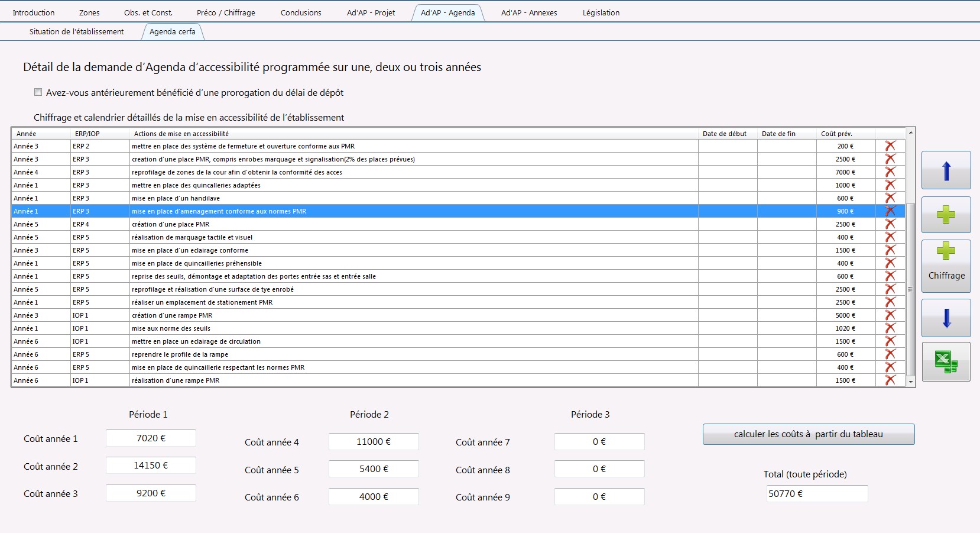Click 'calculer les coûts à partir du tableau'
Screen dimensions: 980x533
(809, 434)
